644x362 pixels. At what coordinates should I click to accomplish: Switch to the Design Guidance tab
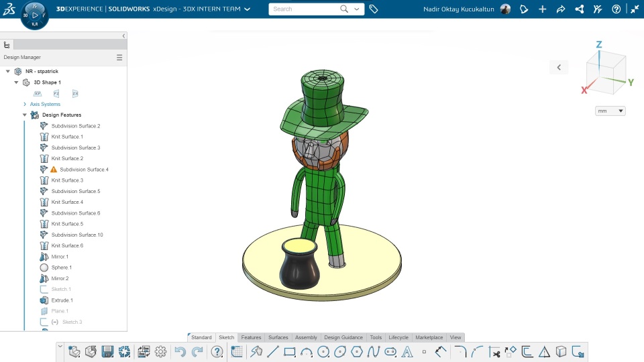click(x=343, y=337)
